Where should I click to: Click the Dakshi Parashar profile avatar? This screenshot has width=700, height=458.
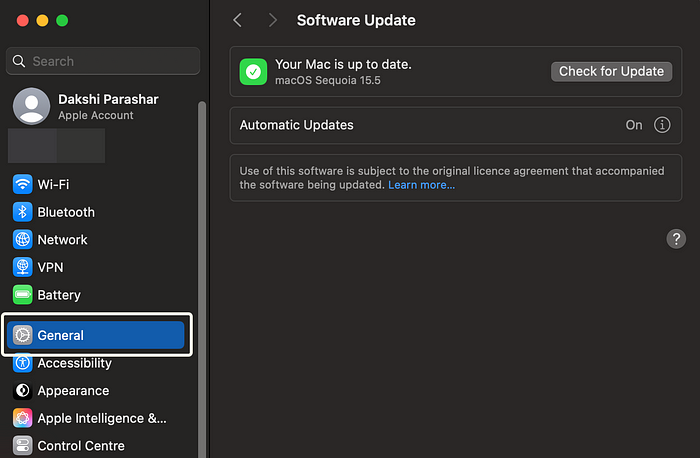tap(31, 106)
